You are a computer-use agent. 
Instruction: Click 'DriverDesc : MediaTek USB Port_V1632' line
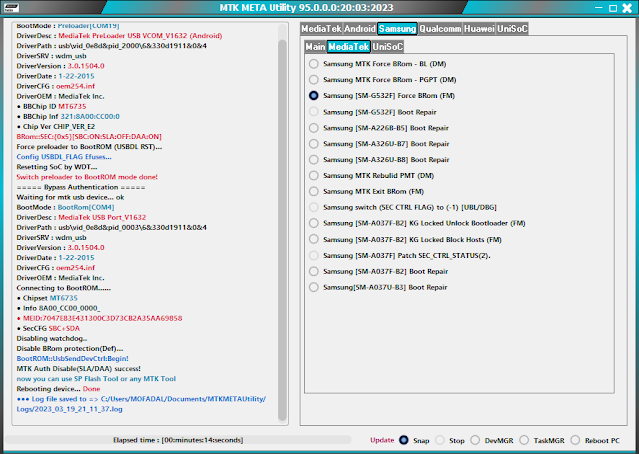pos(81,217)
